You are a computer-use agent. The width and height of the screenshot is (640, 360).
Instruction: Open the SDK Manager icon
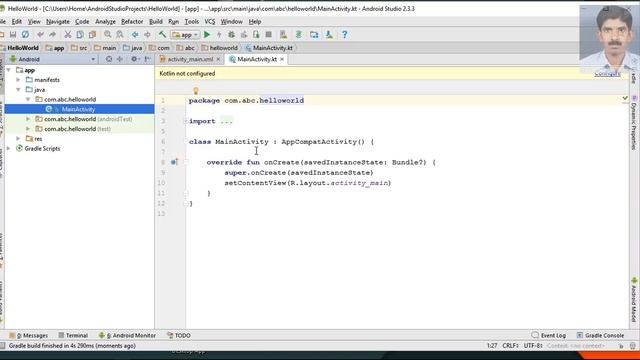click(329, 35)
